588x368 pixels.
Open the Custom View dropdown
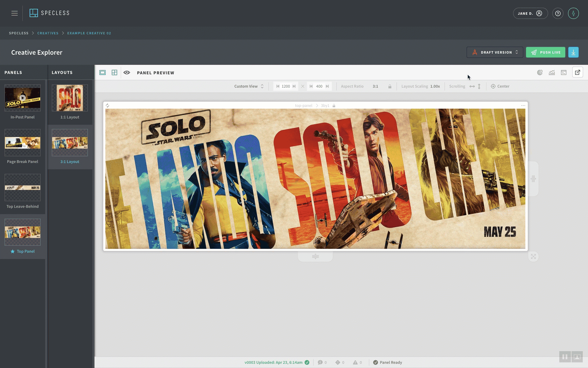point(249,86)
